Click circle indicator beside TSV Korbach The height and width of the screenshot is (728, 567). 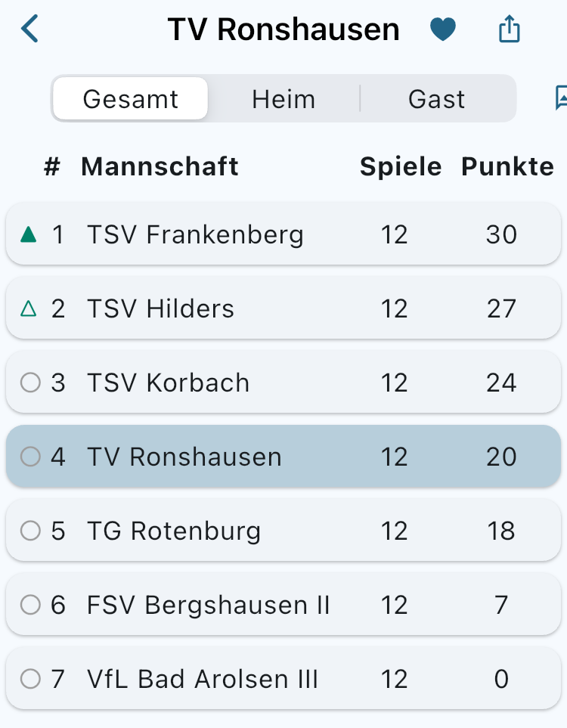coord(30,383)
